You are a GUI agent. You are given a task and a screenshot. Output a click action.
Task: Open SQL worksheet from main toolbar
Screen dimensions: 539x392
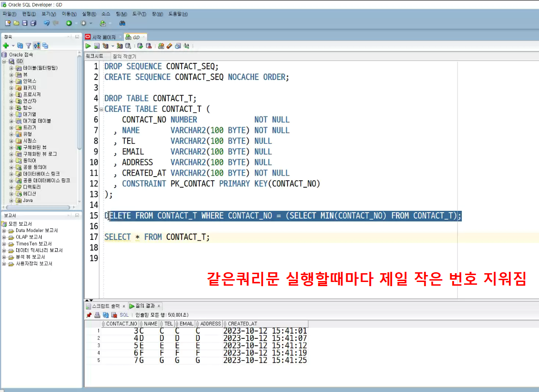pyautogui.click(x=103, y=23)
